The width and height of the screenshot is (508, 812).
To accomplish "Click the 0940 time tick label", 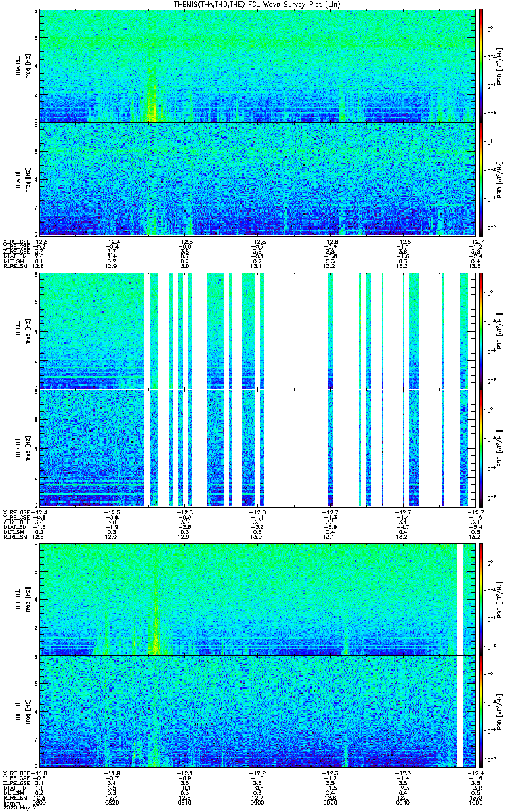I will 404,803.
